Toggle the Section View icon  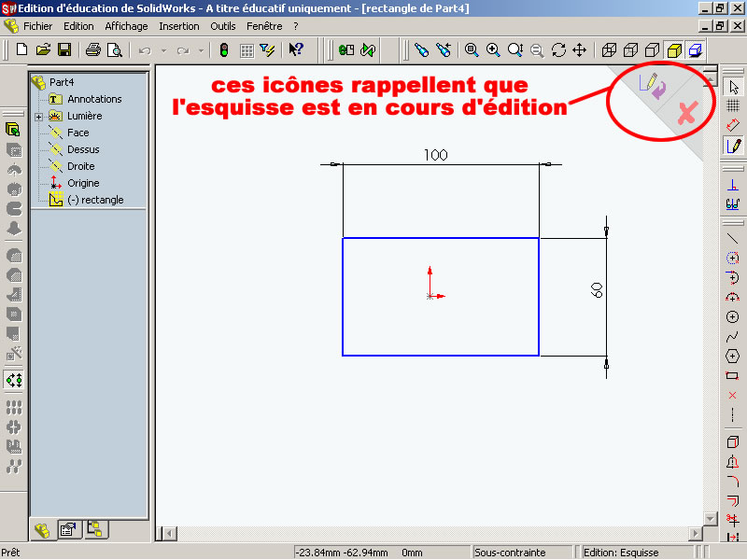coord(696,49)
